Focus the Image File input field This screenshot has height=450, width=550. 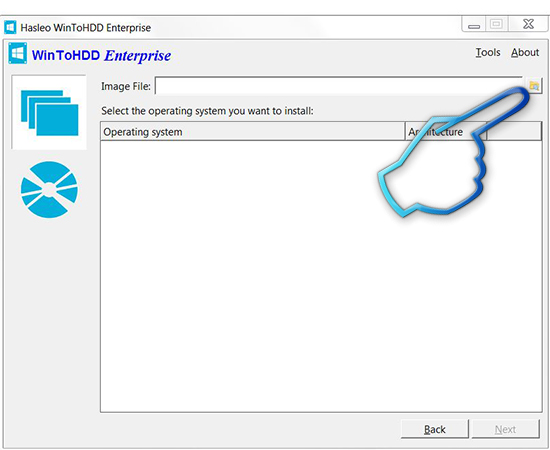pos(339,86)
